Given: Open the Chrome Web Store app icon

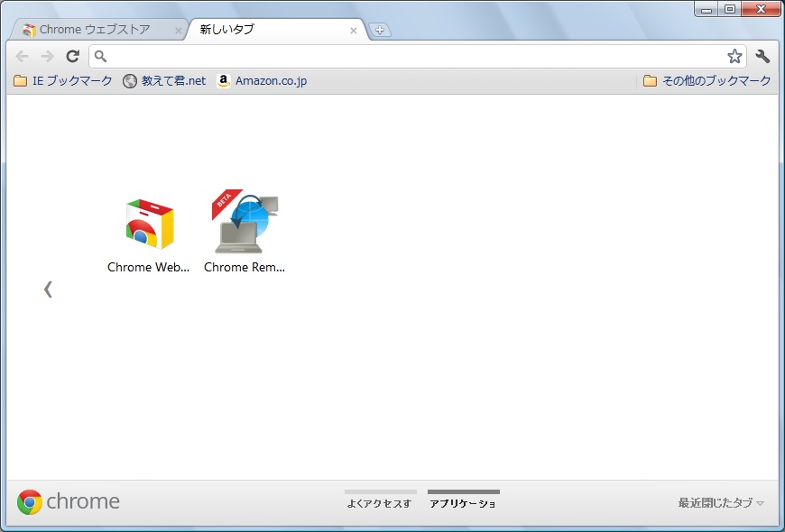Looking at the screenshot, I should tap(150, 225).
